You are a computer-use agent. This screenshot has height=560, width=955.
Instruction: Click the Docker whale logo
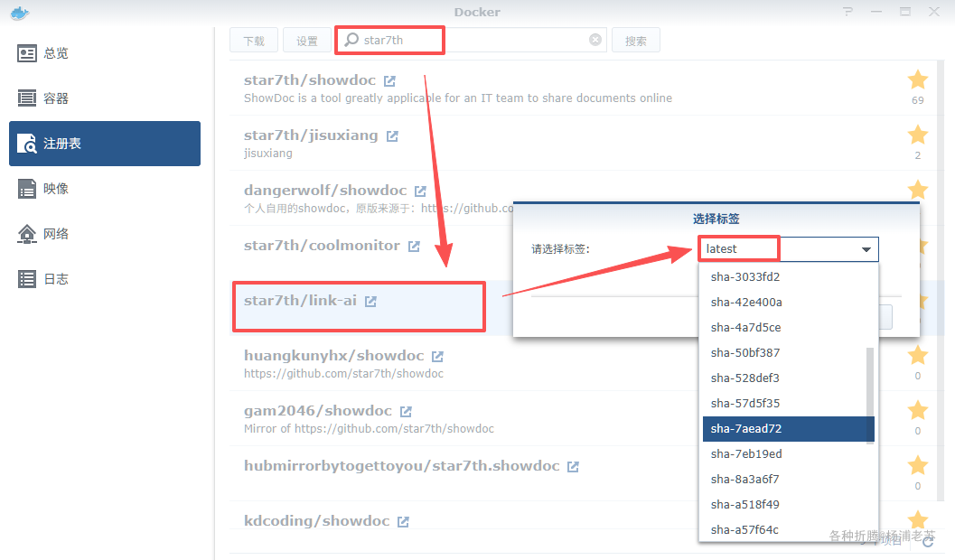coord(20,13)
